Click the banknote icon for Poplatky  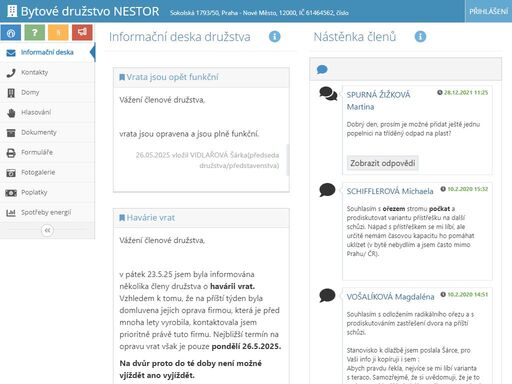(x=11, y=193)
